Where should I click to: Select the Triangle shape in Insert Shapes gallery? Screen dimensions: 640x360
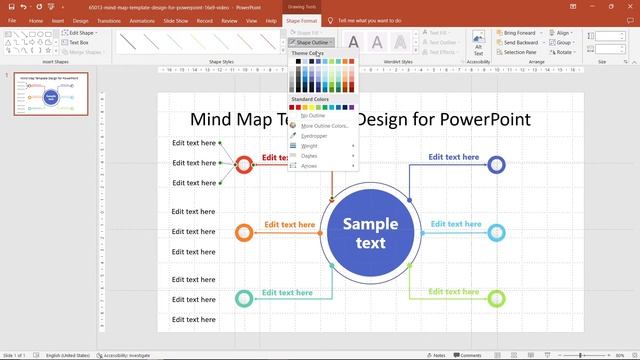(8, 42)
